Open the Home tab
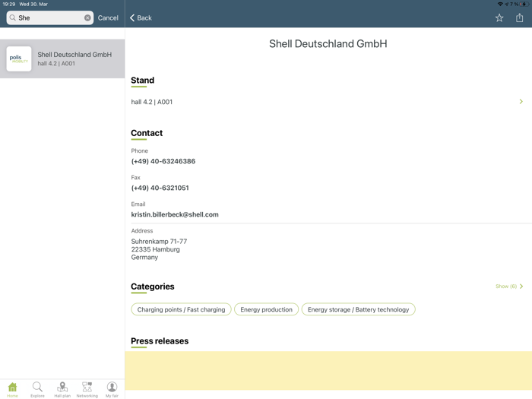The width and height of the screenshot is (532, 399). [13, 389]
